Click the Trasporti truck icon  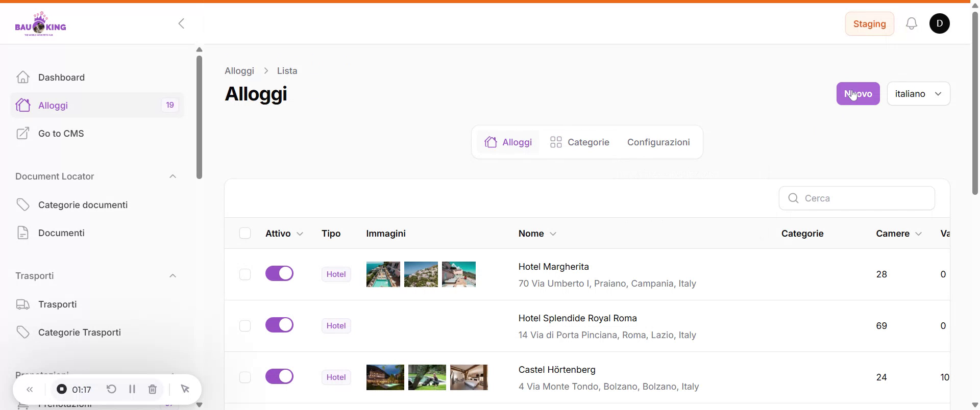tap(23, 304)
